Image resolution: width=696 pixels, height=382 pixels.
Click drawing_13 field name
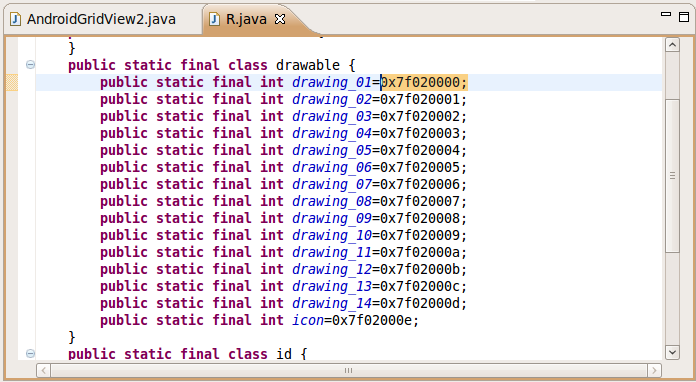pyautogui.click(x=332, y=286)
